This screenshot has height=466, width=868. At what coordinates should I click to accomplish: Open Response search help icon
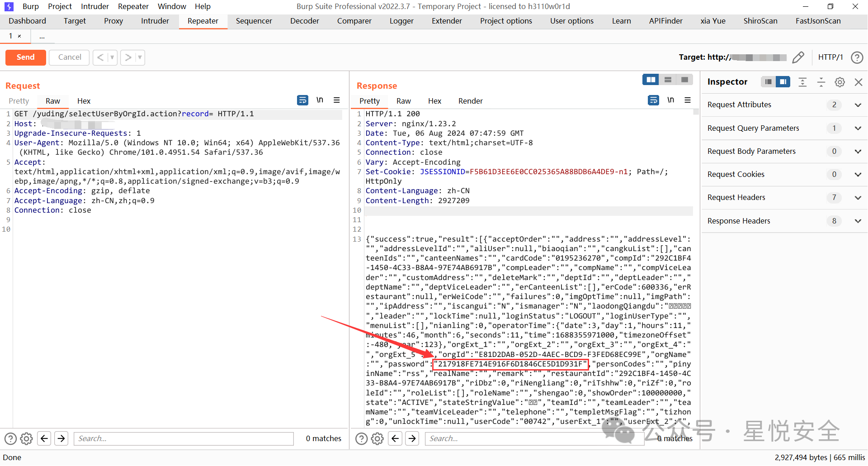361,438
